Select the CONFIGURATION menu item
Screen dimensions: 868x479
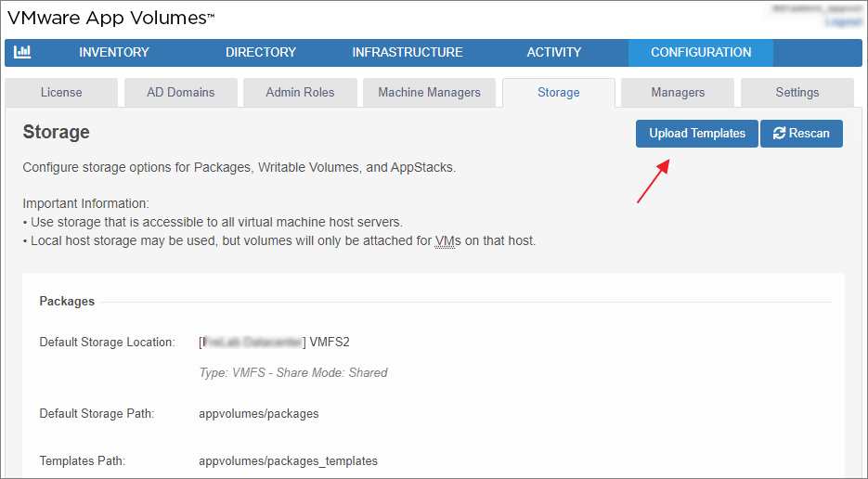pos(701,53)
